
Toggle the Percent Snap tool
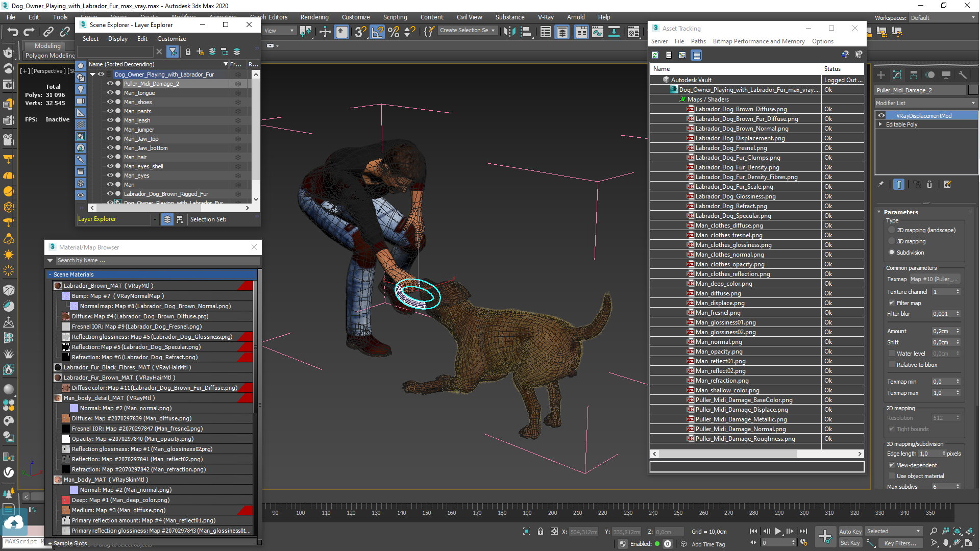394,32
